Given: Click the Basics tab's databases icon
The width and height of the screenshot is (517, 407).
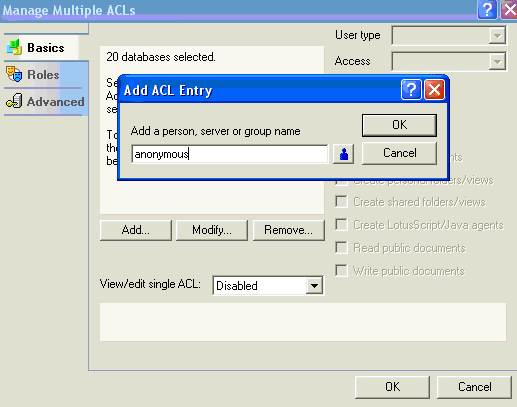Looking at the screenshot, I should (14, 47).
